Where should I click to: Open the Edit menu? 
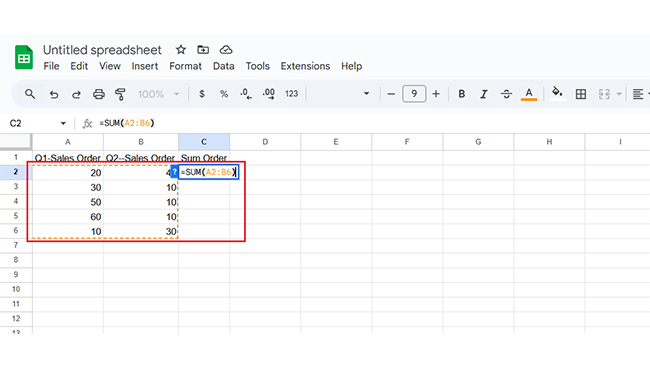click(79, 66)
